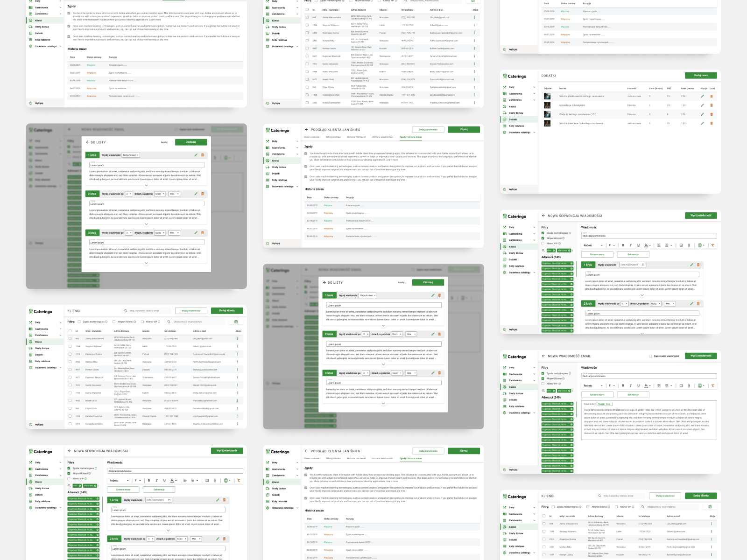This screenshot has width=747, height=560.
Task: Expand Diety chevron in Dodatki screen sidebar
Action: [534, 87]
